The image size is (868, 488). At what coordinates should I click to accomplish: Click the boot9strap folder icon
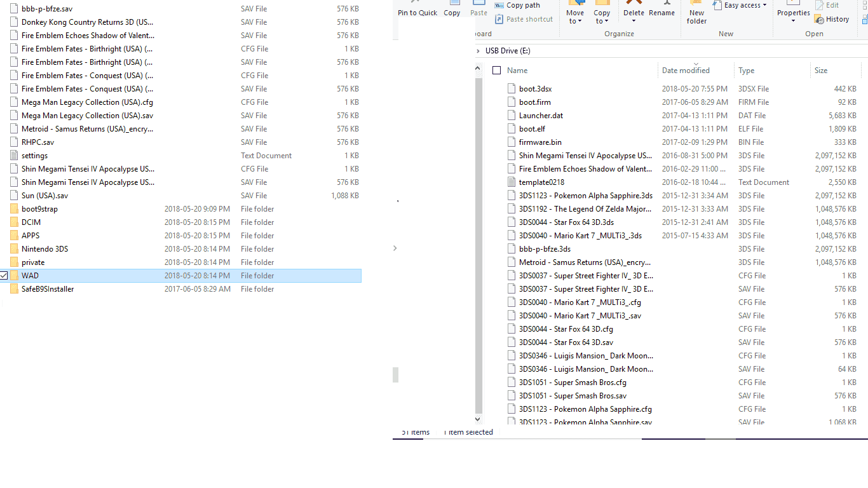click(15, 209)
